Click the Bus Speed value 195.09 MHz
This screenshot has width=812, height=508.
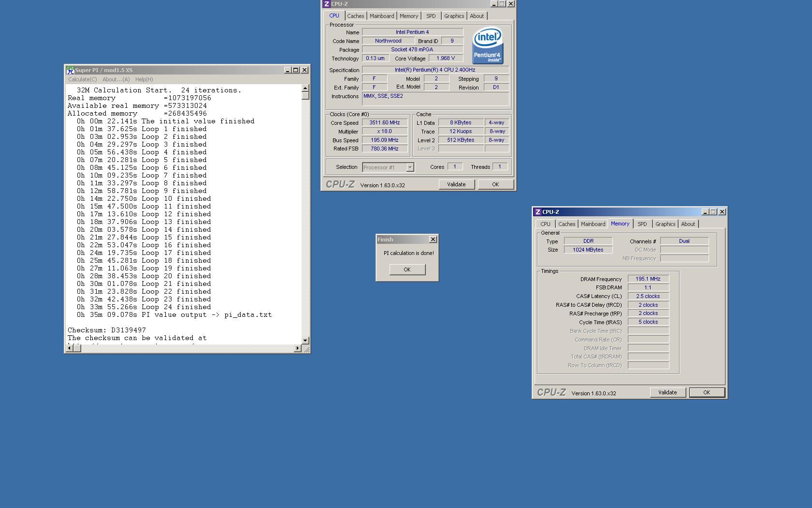pos(385,140)
